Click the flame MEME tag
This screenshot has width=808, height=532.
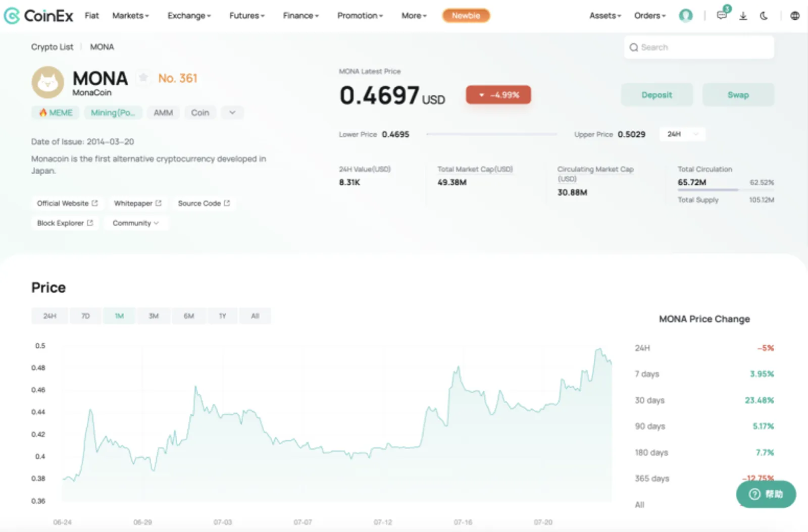pos(56,113)
